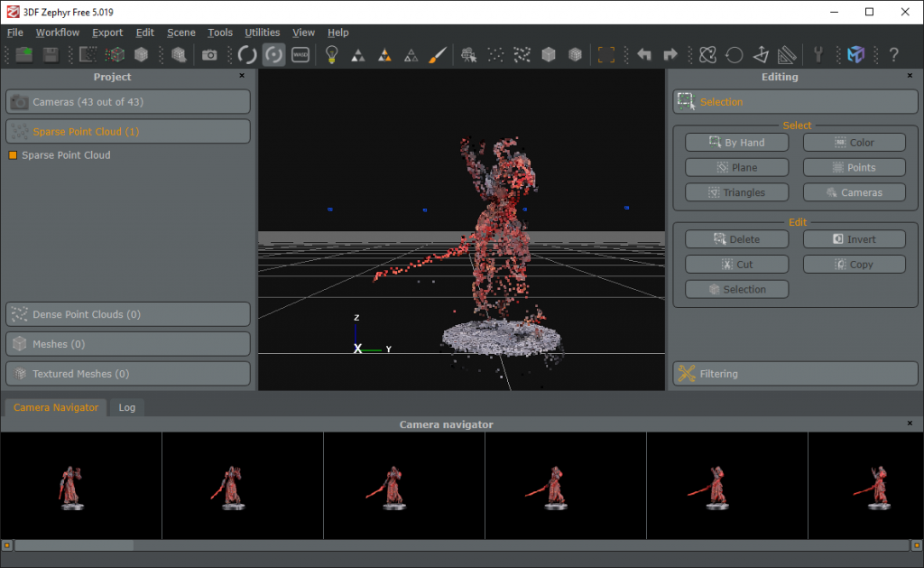This screenshot has height=568, width=924.
Task: Open the wrench settings tool in toolbar
Action: pos(818,54)
